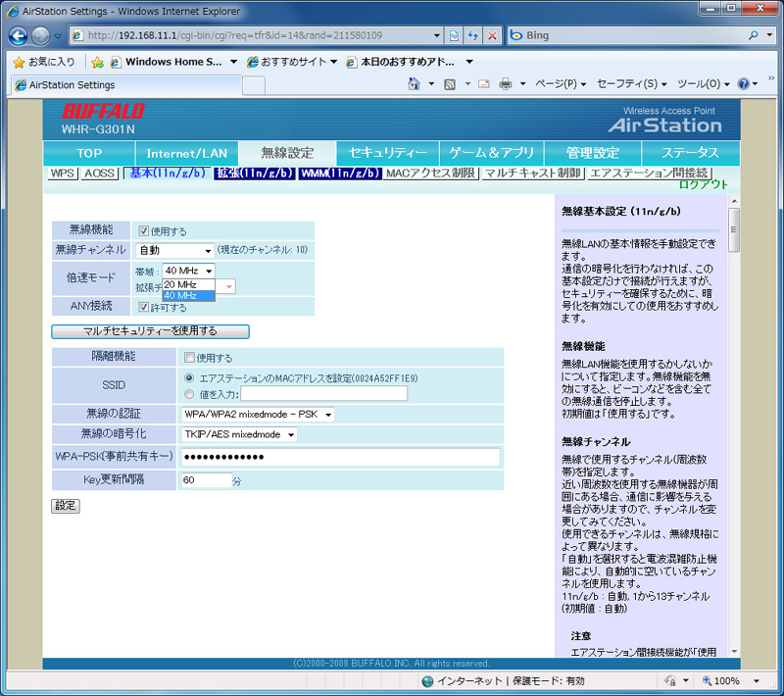Click the blue Help question mark icon
Image resolution: width=784 pixels, height=696 pixels.
744,84
